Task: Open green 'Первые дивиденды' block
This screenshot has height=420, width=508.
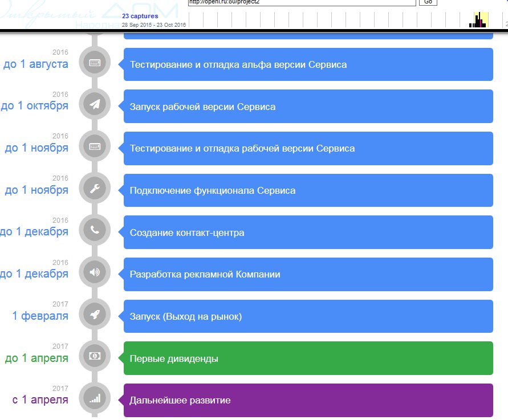Action: [308, 358]
